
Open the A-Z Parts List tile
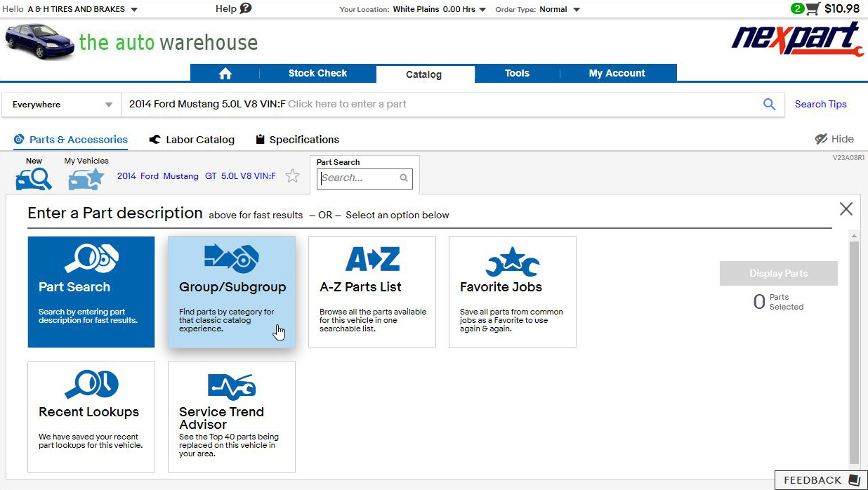[372, 292]
